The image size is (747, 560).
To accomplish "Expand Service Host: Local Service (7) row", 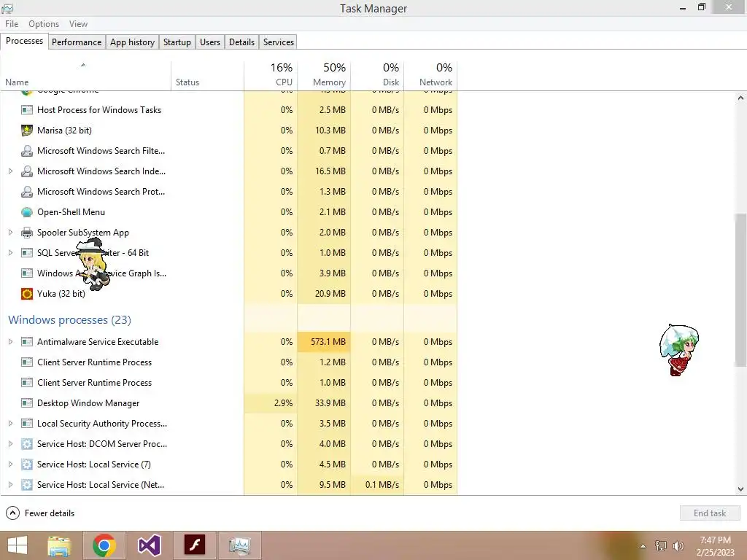I will click(x=10, y=464).
